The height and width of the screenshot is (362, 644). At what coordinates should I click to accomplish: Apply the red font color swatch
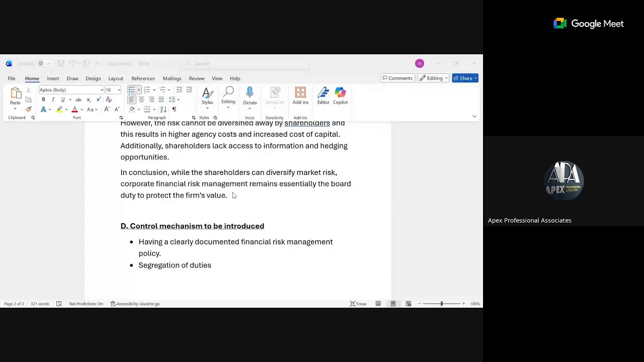pyautogui.click(x=74, y=109)
